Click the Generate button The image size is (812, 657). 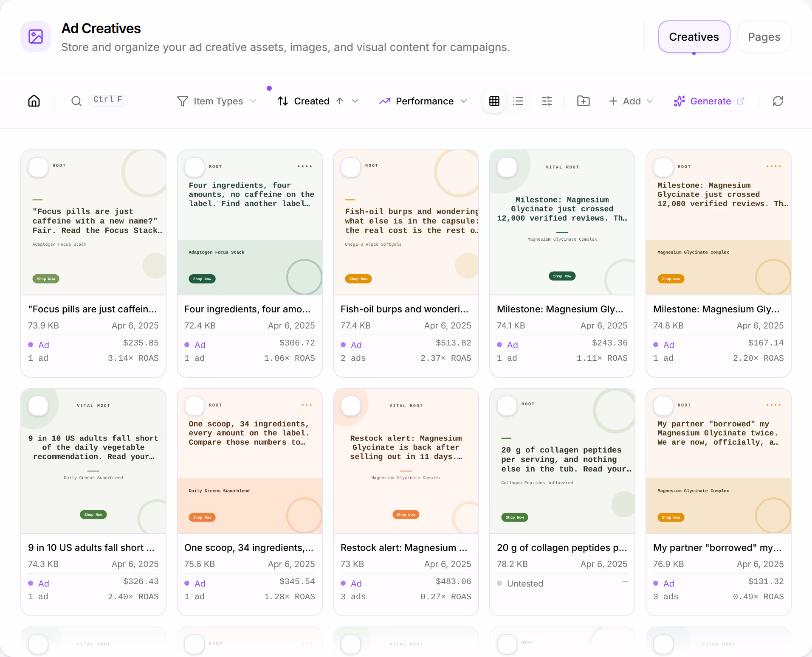coord(709,101)
